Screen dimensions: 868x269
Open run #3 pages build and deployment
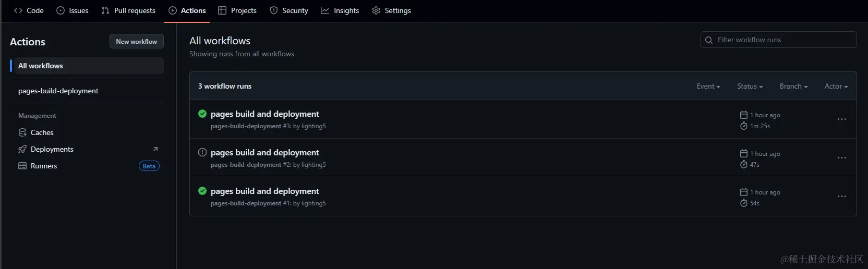point(264,114)
